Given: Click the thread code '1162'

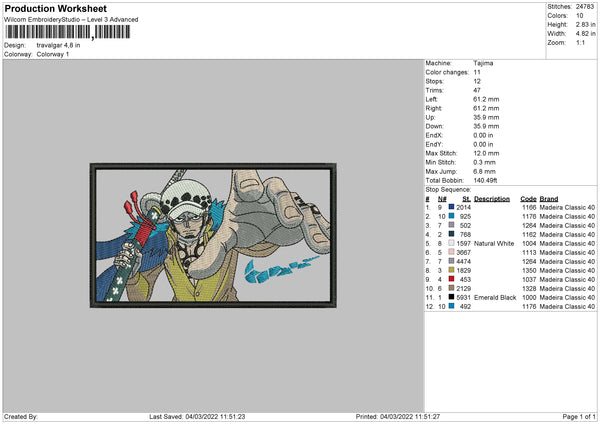Looking at the screenshot, I should pyautogui.click(x=529, y=234).
